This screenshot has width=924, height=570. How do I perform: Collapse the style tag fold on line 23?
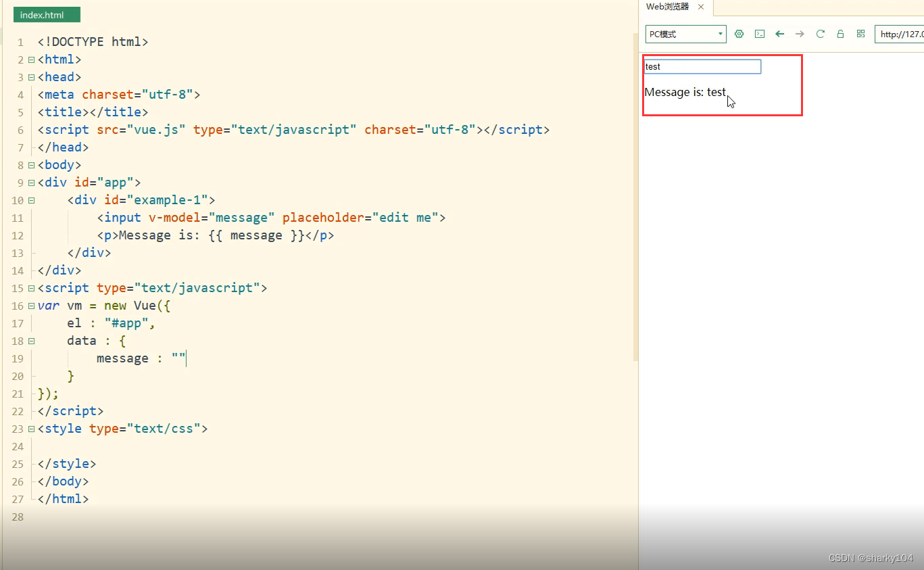tap(31, 429)
